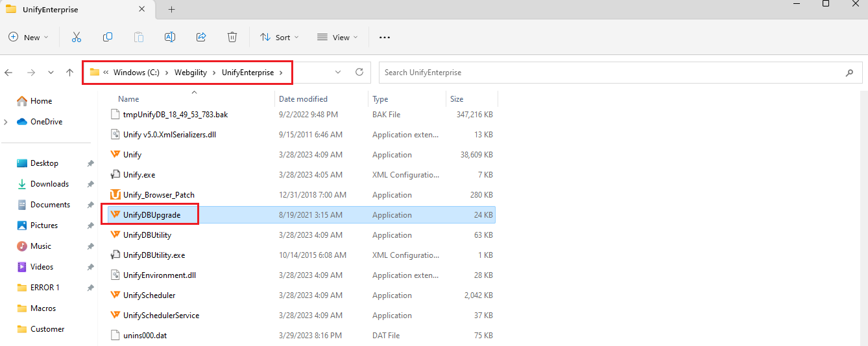Click the tmpUnifyDB .bak file icon
This screenshot has height=346, width=868.
(x=115, y=114)
